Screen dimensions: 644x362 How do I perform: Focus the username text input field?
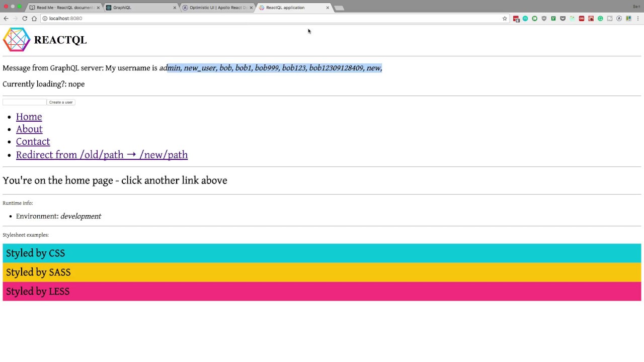24,102
